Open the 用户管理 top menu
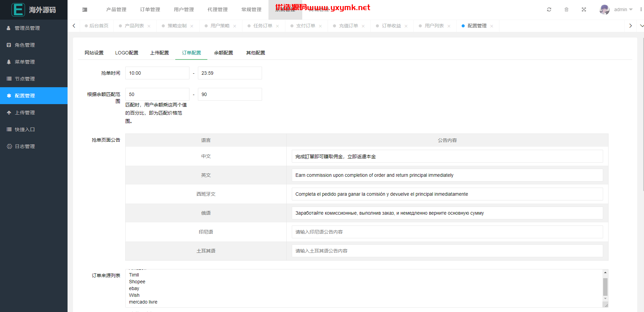Viewport: 644px width, 312px height. coord(184,9)
